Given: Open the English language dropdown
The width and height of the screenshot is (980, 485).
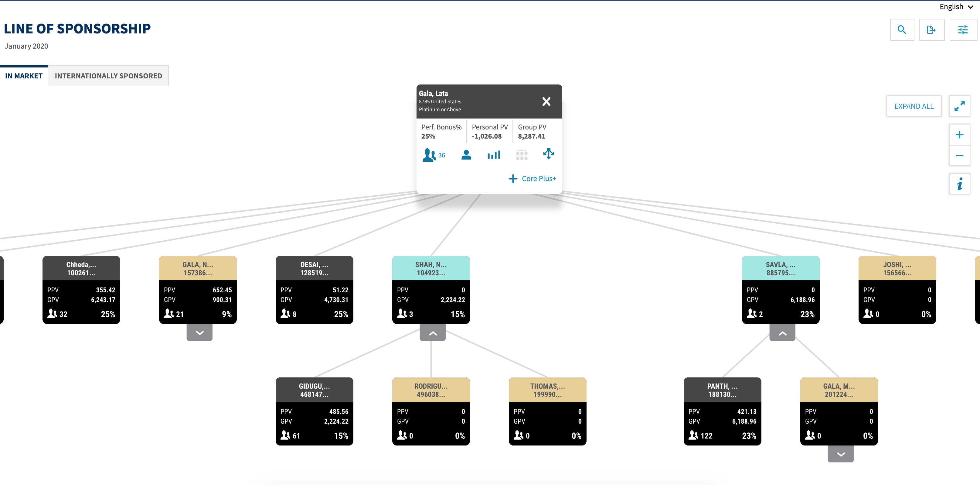Looking at the screenshot, I should (x=956, y=7).
